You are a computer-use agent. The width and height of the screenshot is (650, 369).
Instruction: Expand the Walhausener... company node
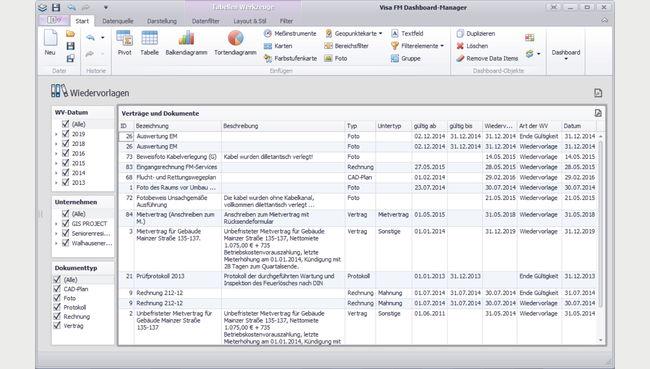pos(56,243)
